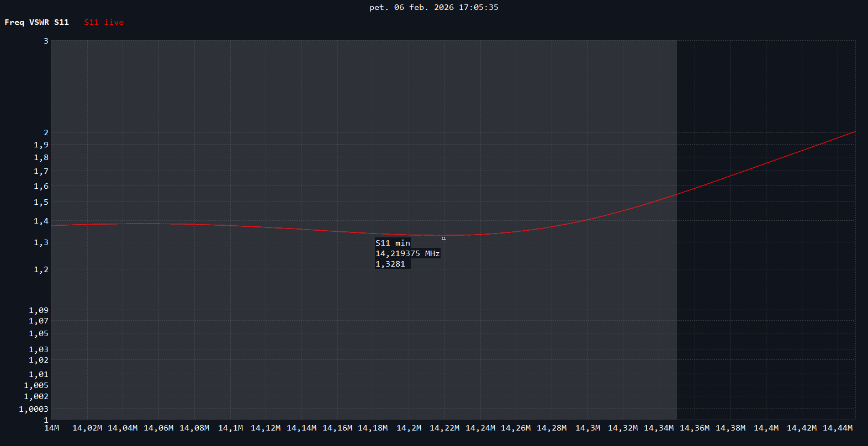Image resolution: width=868 pixels, height=446 pixels.
Task: Click the 14M label on frequency axis
Action: click(x=51, y=428)
